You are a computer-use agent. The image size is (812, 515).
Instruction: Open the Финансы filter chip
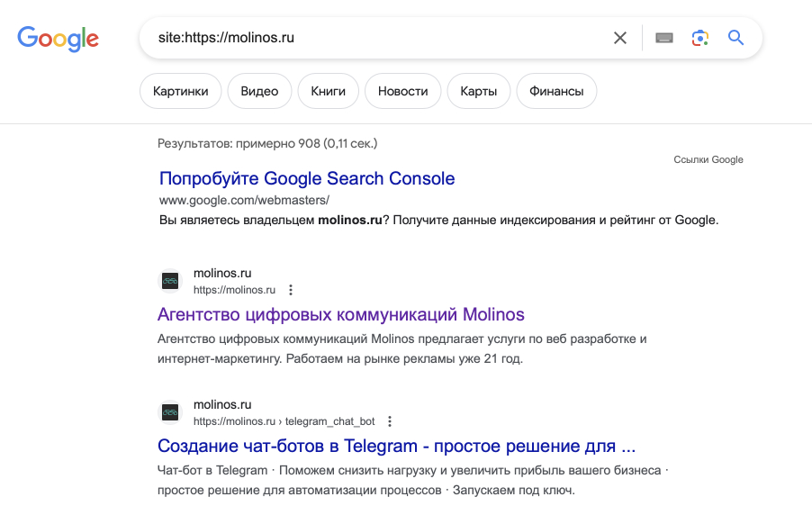point(556,91)
